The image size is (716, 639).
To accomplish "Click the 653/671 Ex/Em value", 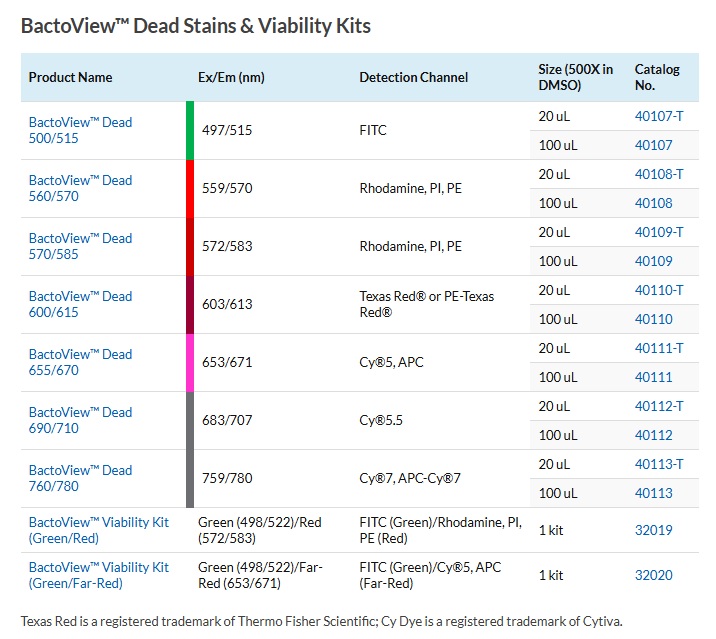I will 227,363.
